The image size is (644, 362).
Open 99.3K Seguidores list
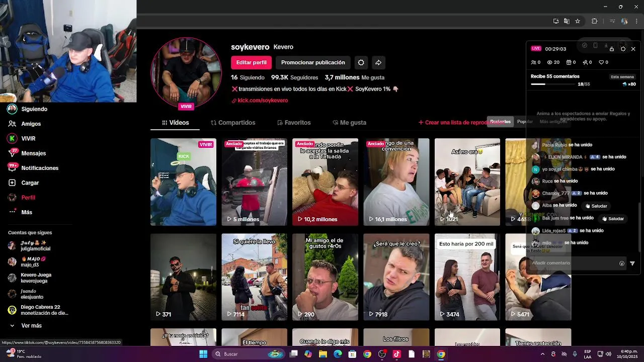(x=294, y=77)
